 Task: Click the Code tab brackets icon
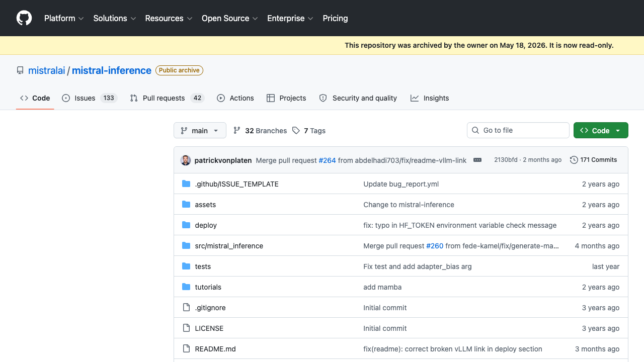coord(24,98)
